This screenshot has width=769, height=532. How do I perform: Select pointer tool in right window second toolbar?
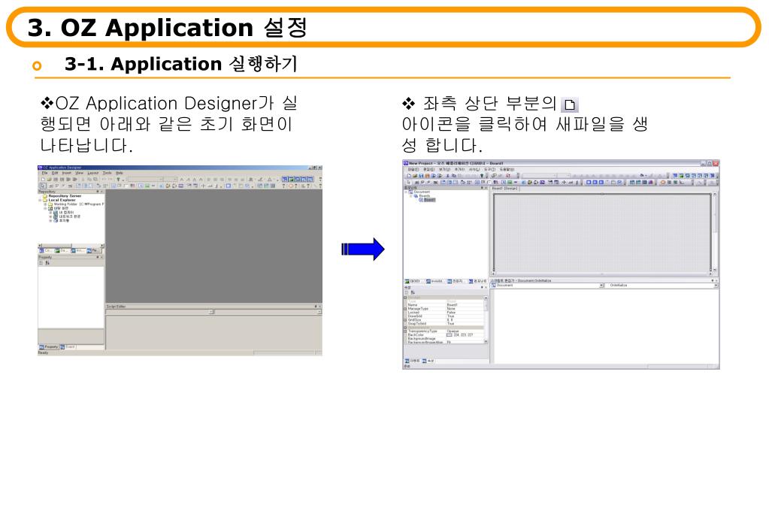(x=408, y=183)
